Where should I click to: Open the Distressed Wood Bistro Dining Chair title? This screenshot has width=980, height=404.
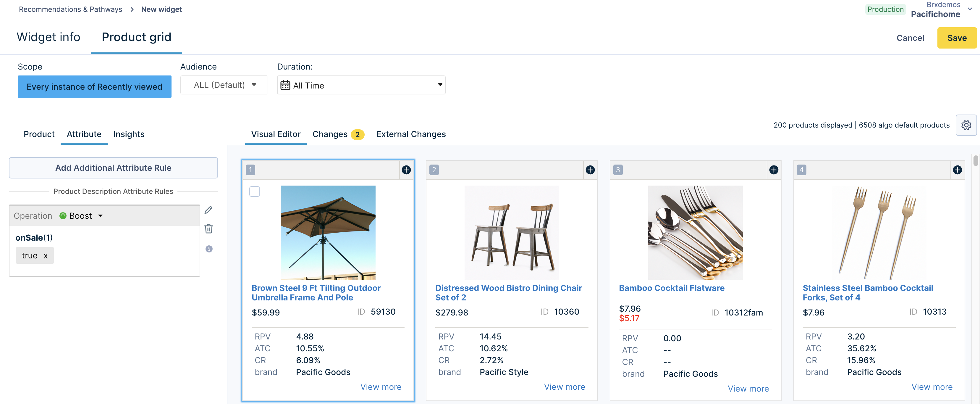point(508,292)
